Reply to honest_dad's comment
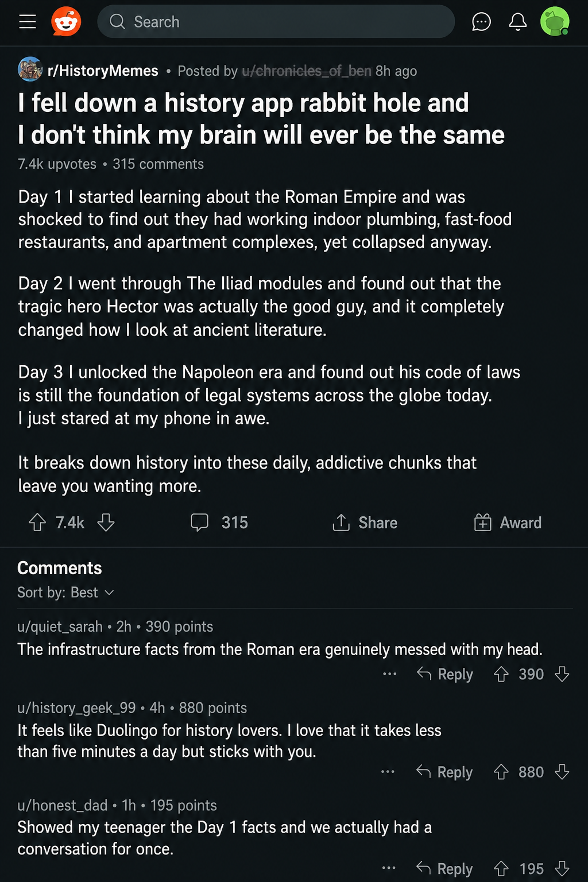The image size is (588, 882). (444, 868)
